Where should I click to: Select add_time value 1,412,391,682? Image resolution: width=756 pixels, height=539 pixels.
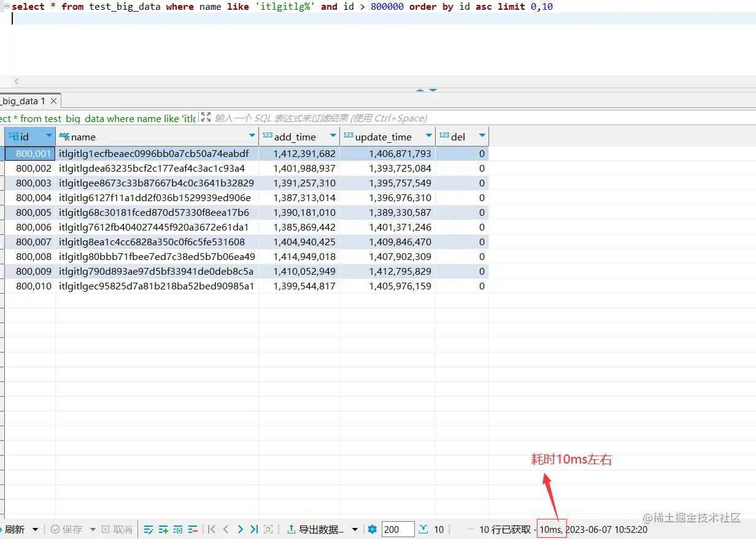(299, 153)
